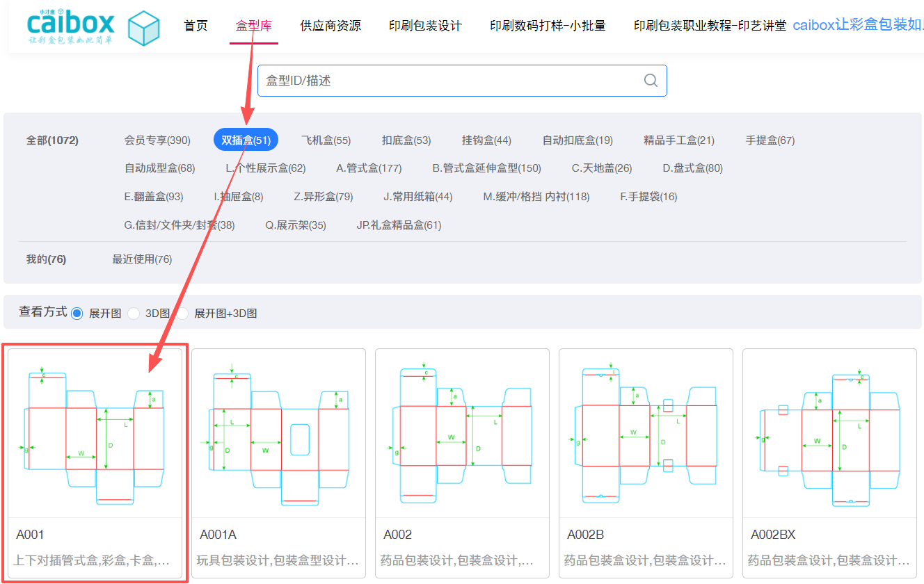The width and height of the screenshot is (924, 584).
Task: Switch to the 首页 navigation tab
Action: coord(196,26)
